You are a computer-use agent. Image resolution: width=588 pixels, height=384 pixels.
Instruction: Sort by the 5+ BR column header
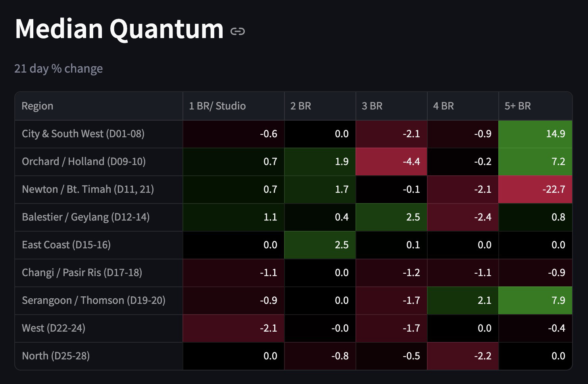517,106
